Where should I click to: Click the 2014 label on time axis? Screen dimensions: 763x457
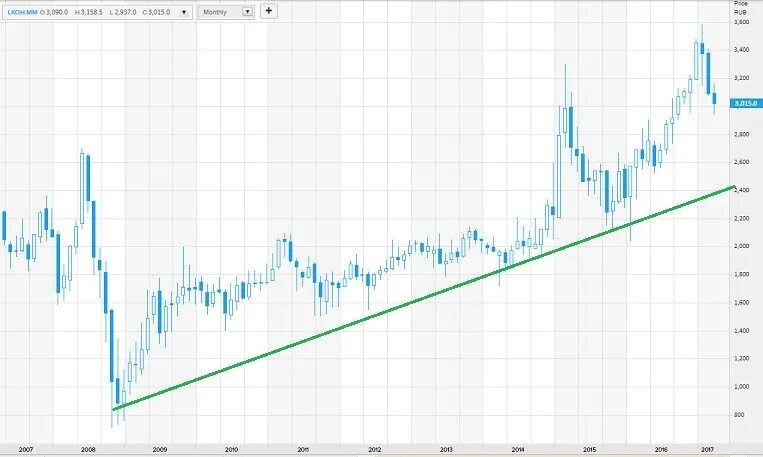coord(518,450)
